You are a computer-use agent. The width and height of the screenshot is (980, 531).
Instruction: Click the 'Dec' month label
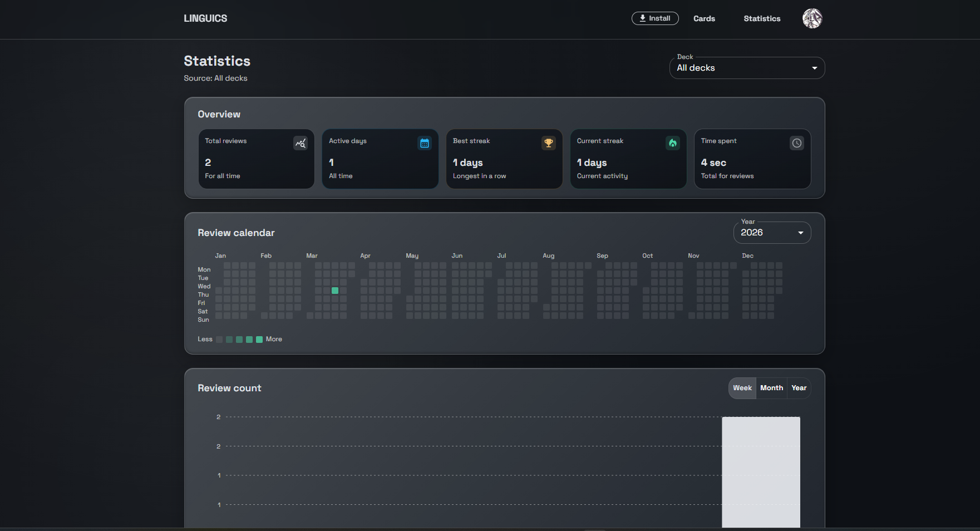pyautogui.click(x=747, y=256)
